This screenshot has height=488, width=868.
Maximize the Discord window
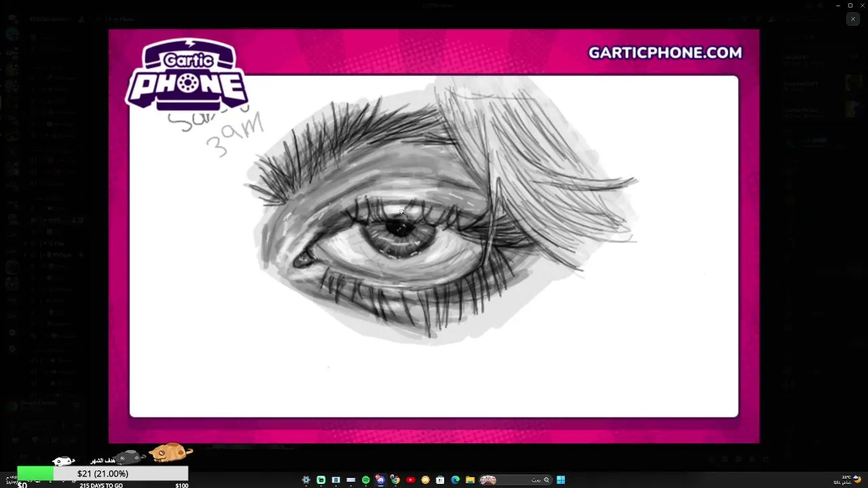click(850, 5)
